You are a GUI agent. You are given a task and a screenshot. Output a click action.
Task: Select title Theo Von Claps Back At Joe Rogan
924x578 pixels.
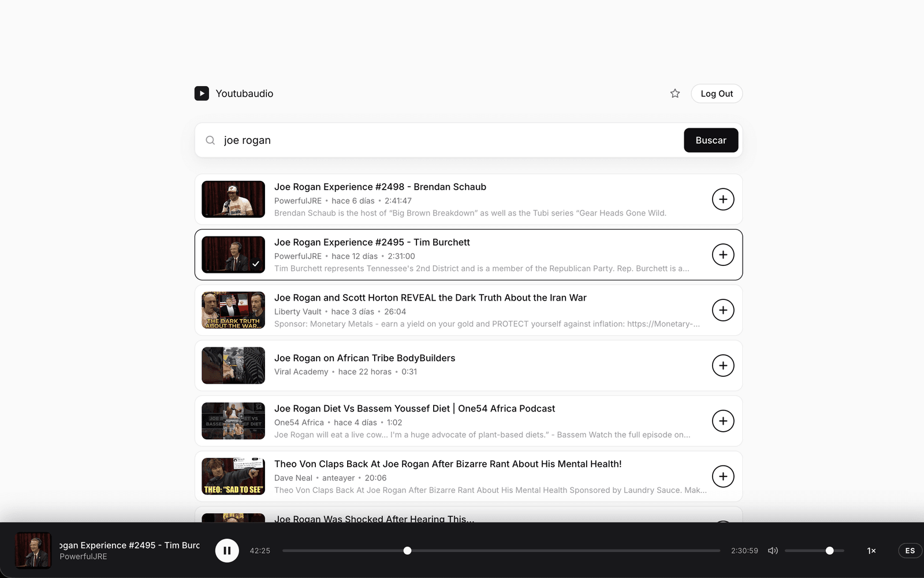point(448,464)
